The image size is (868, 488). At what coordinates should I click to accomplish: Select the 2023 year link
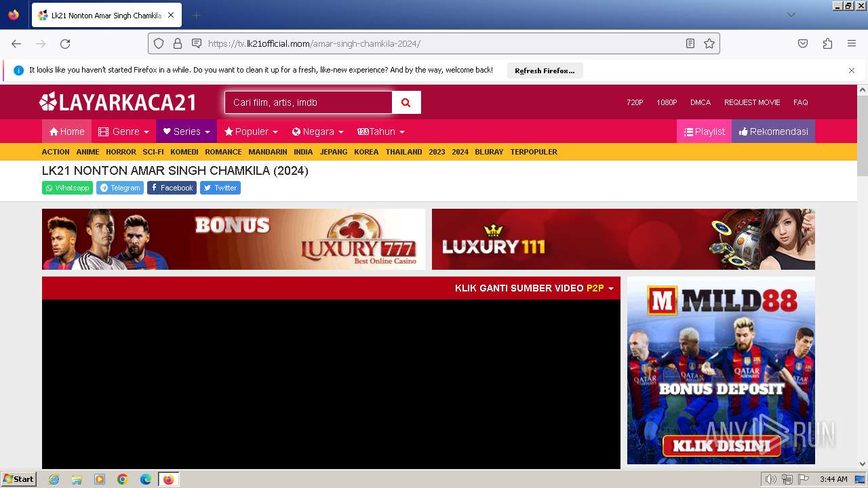point(437,152)
